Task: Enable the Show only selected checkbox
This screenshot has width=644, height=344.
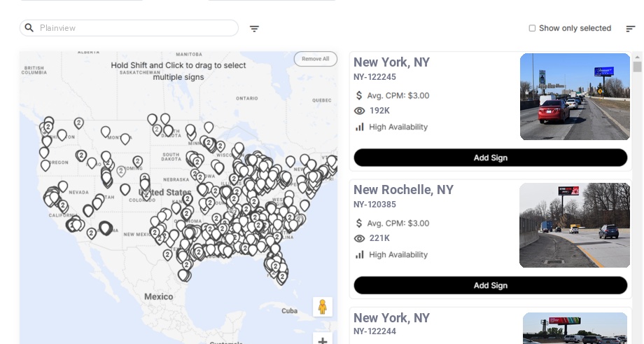Action: click(x=532, y=29)
